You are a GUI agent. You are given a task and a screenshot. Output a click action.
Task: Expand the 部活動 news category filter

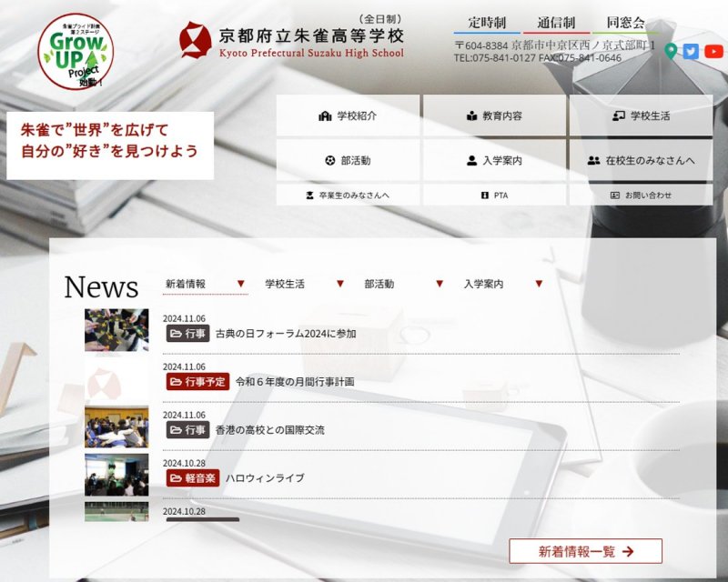pyautogui.click(x=403, y=284)
